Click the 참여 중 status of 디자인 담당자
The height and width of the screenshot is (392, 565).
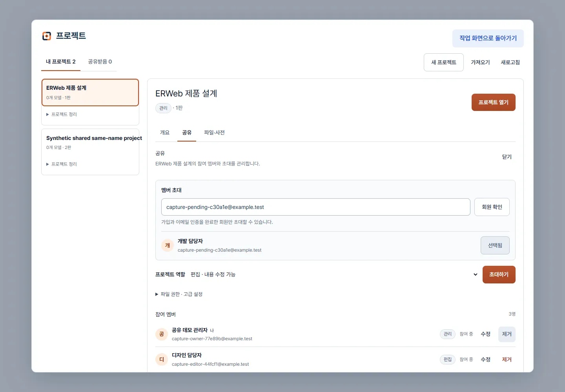pos(466,359)
